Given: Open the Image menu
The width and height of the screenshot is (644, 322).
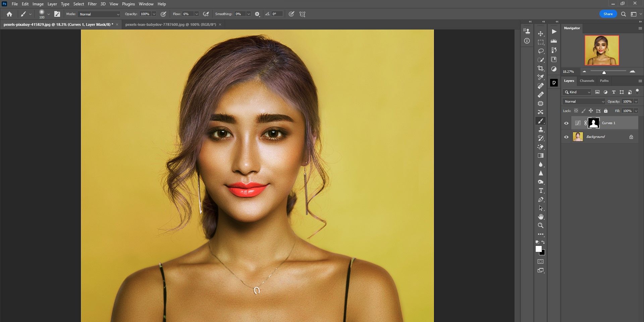Looking at the screenshot, I should coord(38,4).
